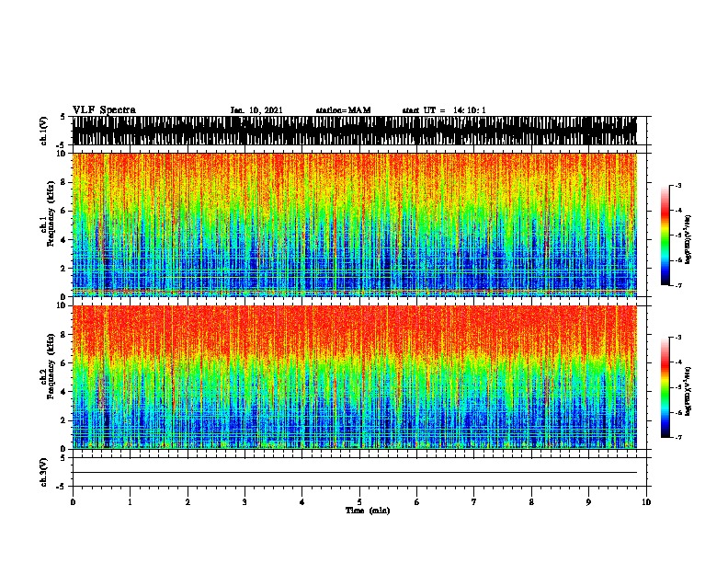Click time axis tick label "7"
The width and height of the screenshot is (728, 563).
pos(474,502)
